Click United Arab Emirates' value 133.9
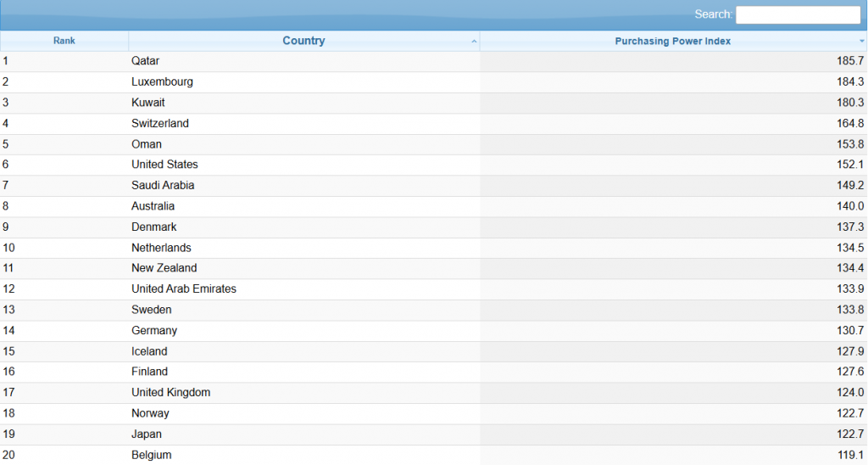Screen dimensions: 868x465 tap(850, 289)
